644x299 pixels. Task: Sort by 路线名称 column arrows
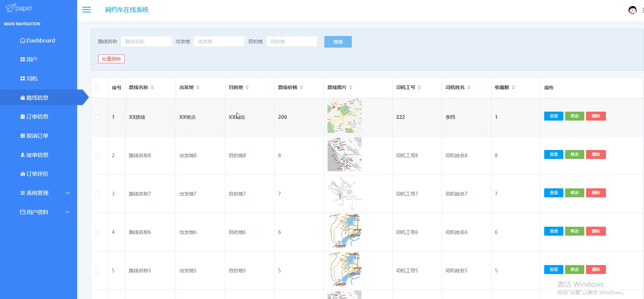(x=152, y=87)
